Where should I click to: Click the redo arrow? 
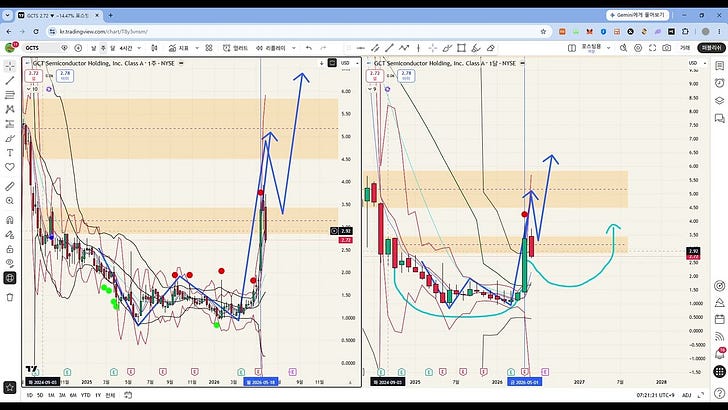click(323, 48)
